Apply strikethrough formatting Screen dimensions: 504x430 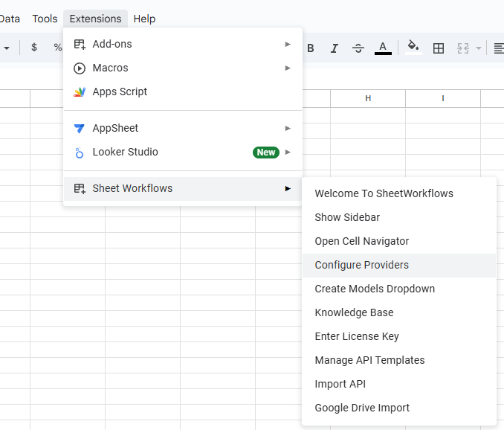coord(358,48)
